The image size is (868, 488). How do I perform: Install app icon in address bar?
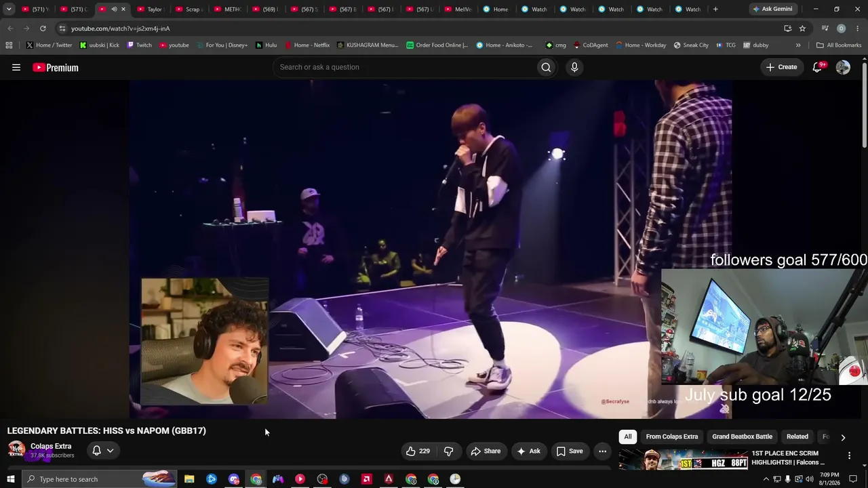pyautogui.click(x=787, y=28)
